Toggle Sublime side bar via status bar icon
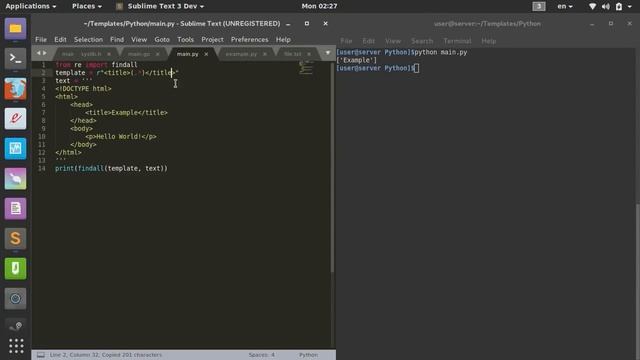The image size is (640, 360). coord(41,355)
